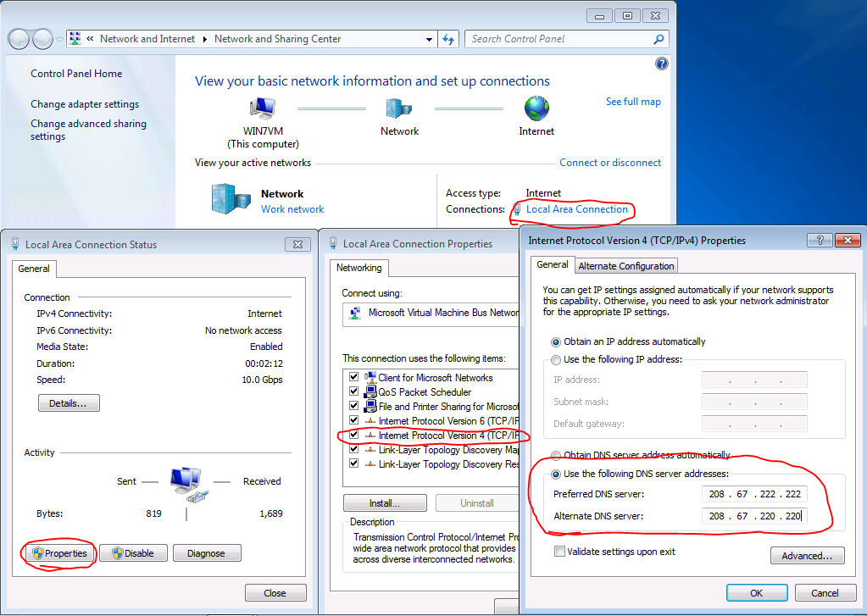Viewport: 867px width, 616px height.
Task: Open dropdown arrow after Network and Internet
Action: tap(204, 39)
